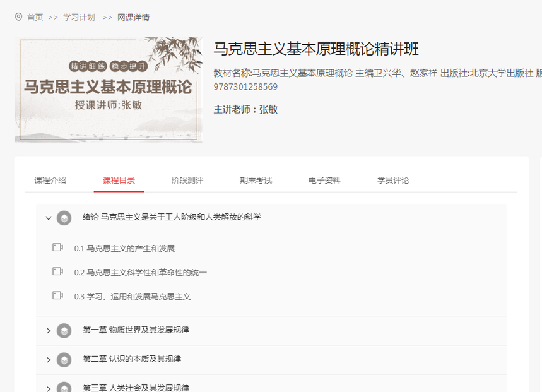
Task: Click 第二章 认识的本质及其规律 title
Action: click(132, 359)
